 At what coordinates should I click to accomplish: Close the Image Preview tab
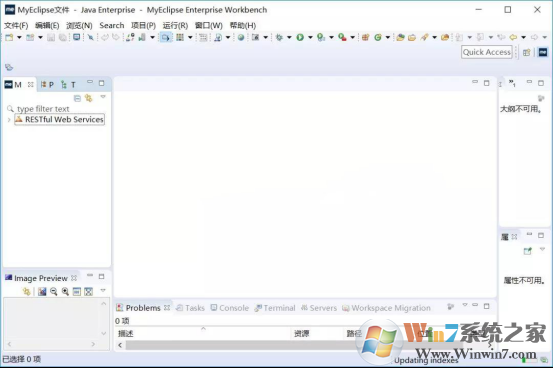tap(74, 278)
